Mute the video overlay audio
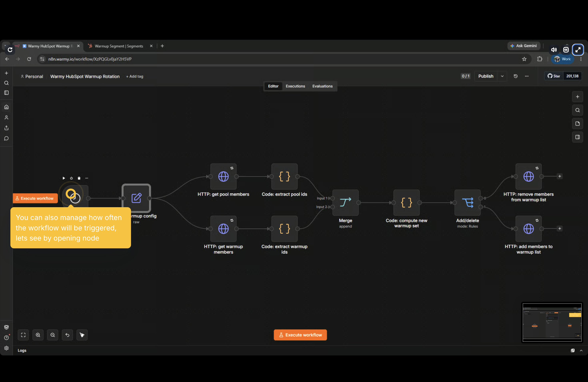This screenshot has width=588, height=382. [554, 50]
